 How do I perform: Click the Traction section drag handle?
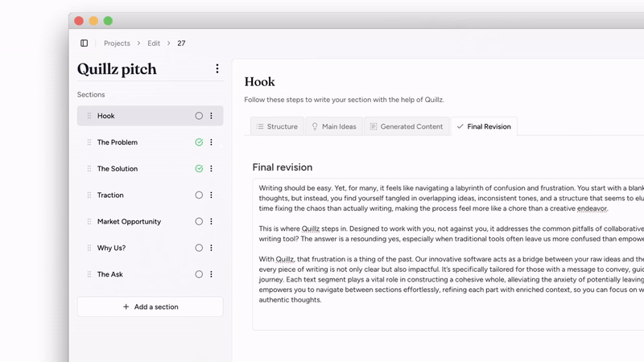pos(89,195)
